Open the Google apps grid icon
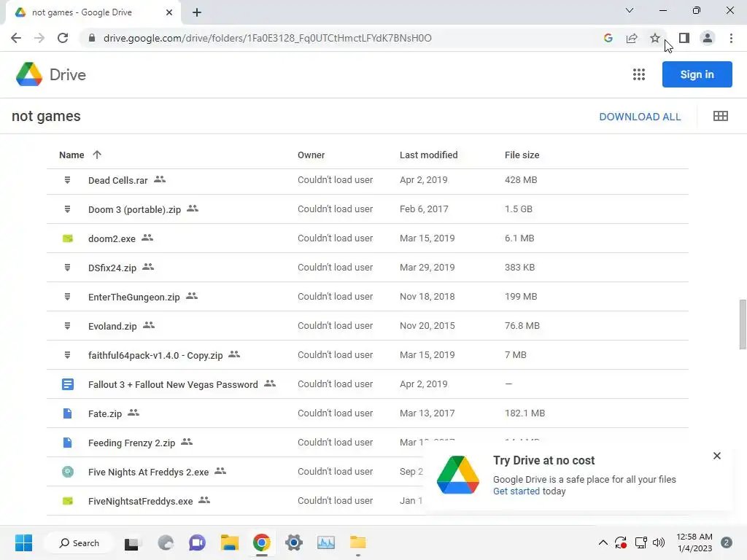747x560 pixels. 638,74
